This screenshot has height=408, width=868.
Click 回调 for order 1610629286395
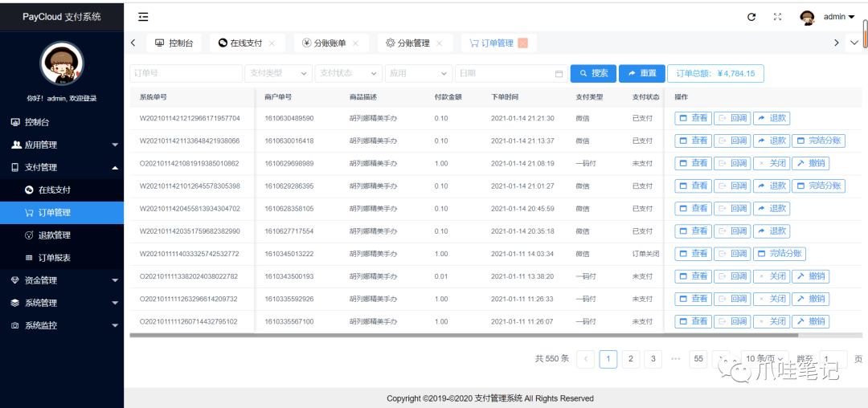[x=732, y=186]
